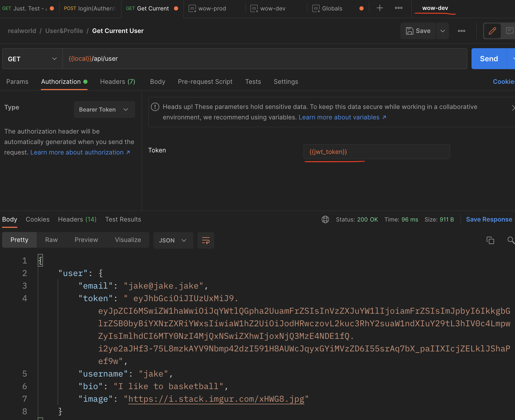Image resolution: width=515 pixels, height=420 pixels.
Task: Open the tab overflow three-dots menu
Action: point(398,8)
